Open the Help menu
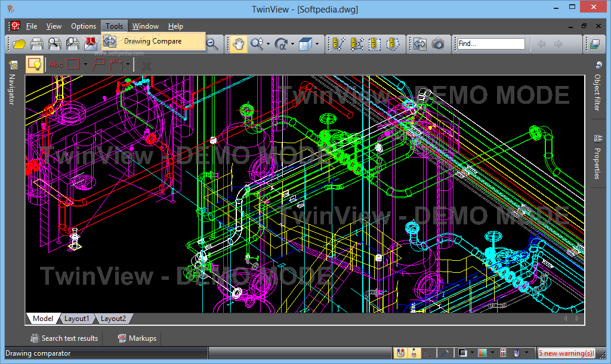The width and height of the screenshot is (611, 364). pyautogui.click(x=176, y=26)
